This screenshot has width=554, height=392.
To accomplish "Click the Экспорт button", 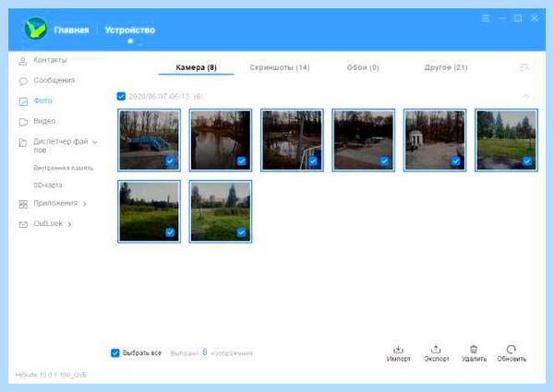I will pos(437,353).
